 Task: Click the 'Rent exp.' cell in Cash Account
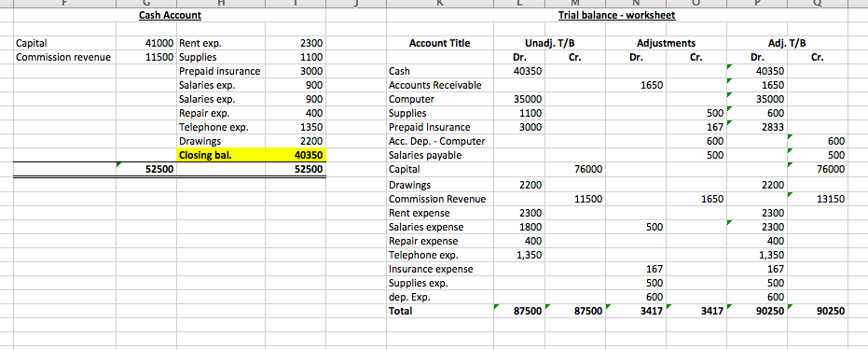pyautogui.click(x=221, y=43)
